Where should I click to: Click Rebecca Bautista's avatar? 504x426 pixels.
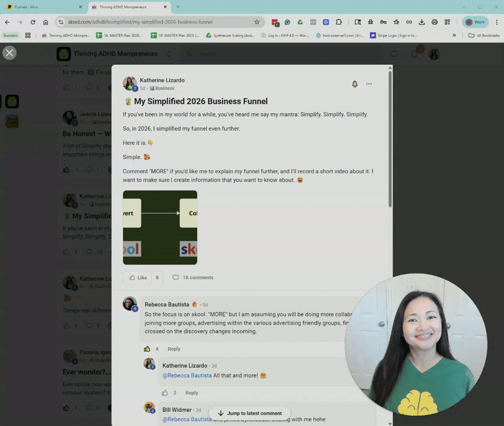click(130, 304)
